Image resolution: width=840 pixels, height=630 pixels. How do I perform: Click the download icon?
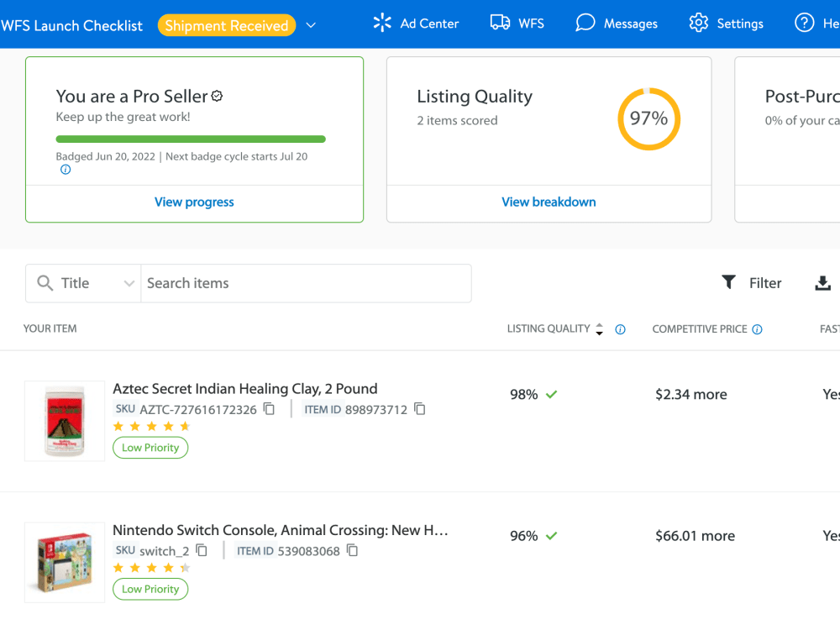822,283
